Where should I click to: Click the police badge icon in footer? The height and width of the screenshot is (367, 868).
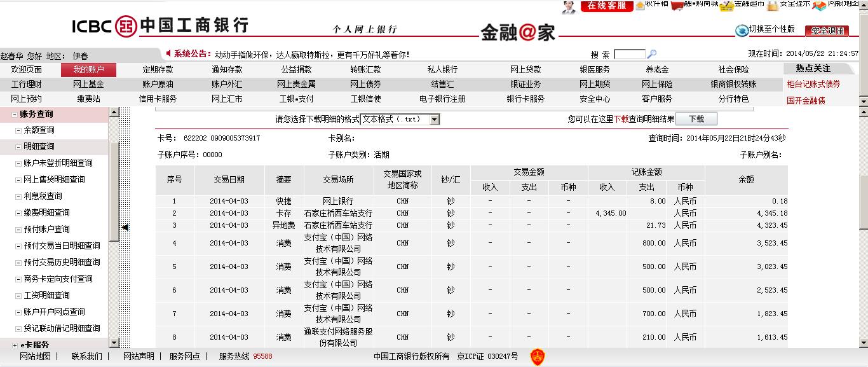click(538, 357)
